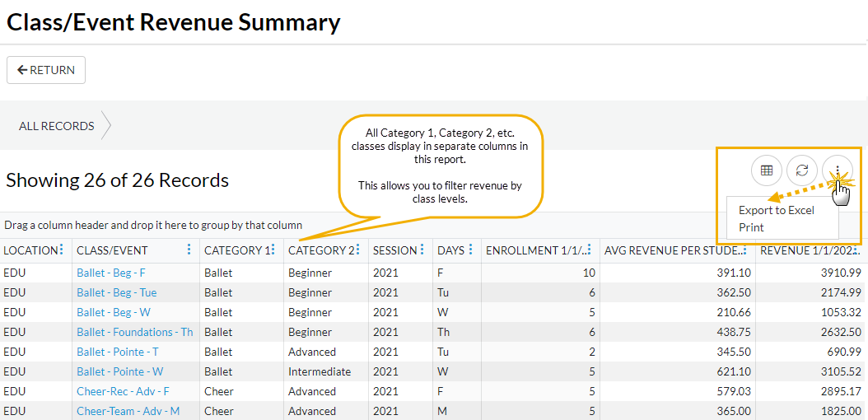Open the LOCATION column menu dots
868x420 pixels.
61,250
